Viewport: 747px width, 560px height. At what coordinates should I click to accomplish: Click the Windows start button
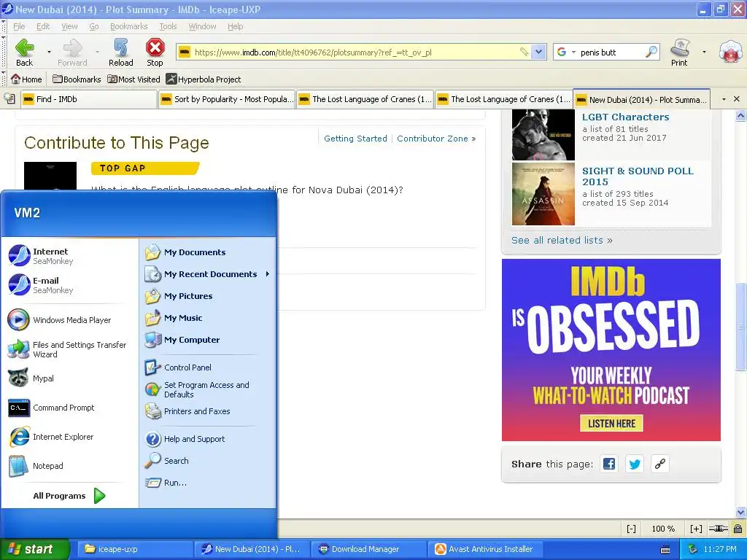click(35, 549)
